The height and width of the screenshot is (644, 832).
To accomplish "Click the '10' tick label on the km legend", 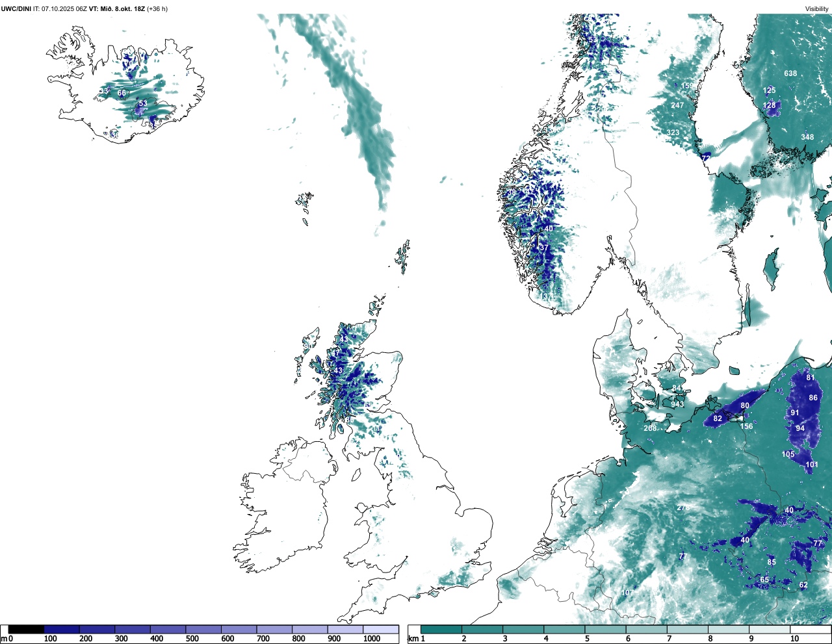I will 794,639.
